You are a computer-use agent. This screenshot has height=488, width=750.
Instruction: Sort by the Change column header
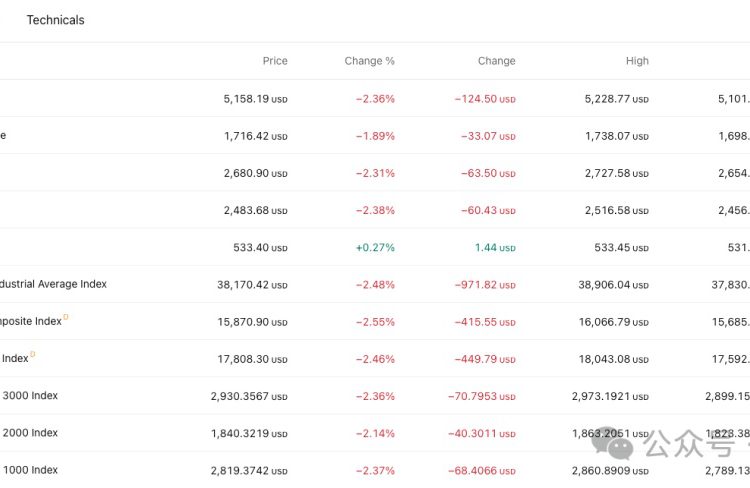click(496, 61)
